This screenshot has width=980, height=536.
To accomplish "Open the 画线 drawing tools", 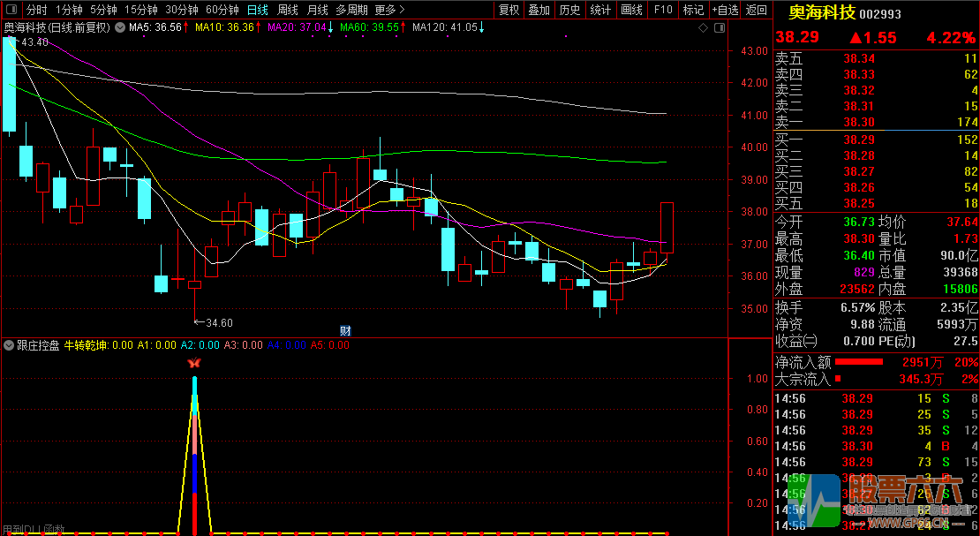I will 631,10.
